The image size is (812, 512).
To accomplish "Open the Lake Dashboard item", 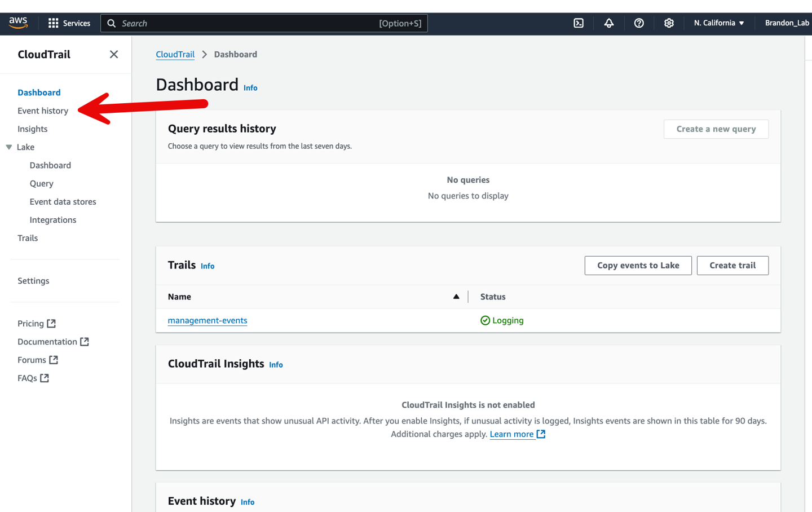I will click(50, 165).
